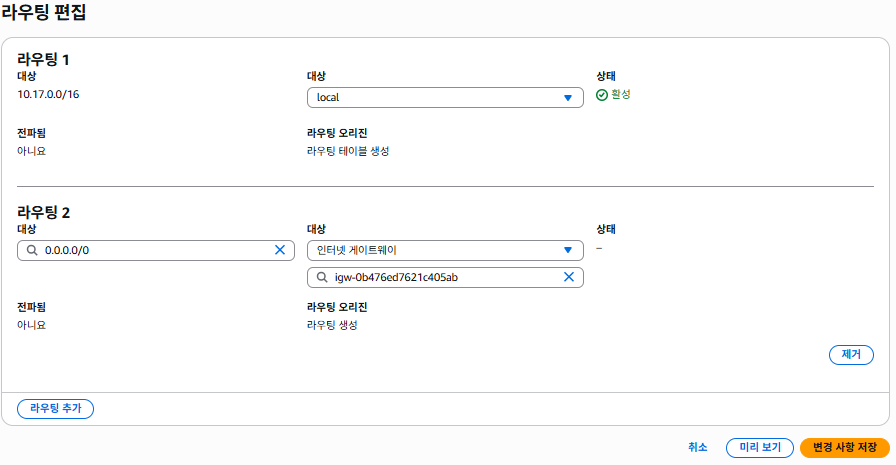Image resolution: width=896 pixels, height=465 pixels.
Task: Click the 라우팅 추가 button
Action: tap(56, 408)
